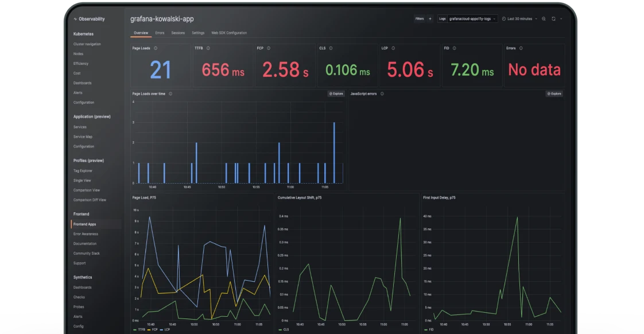Show info for the LCP stat

coord(394,48)
